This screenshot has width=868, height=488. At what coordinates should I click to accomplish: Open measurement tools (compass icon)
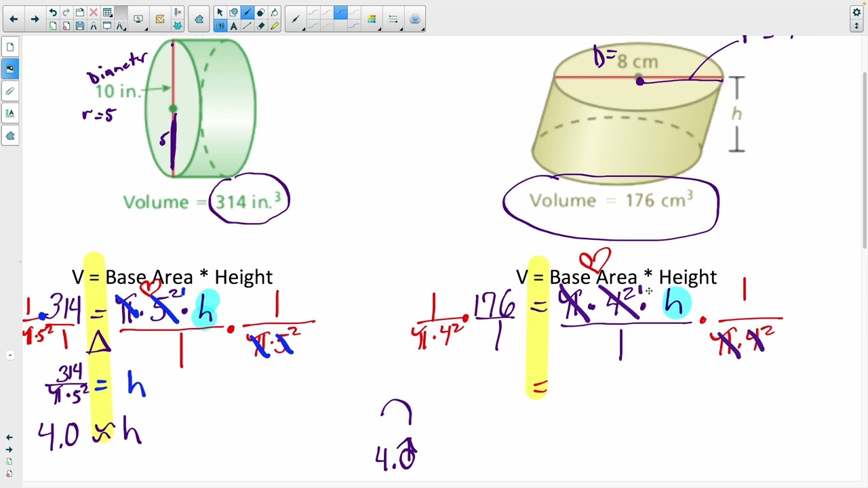pos(94,26)
